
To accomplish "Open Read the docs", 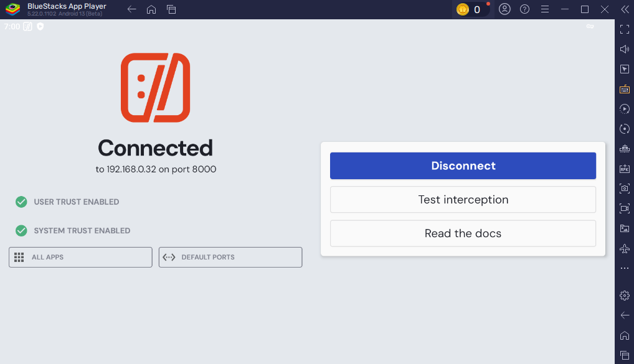I will point(463,233).
